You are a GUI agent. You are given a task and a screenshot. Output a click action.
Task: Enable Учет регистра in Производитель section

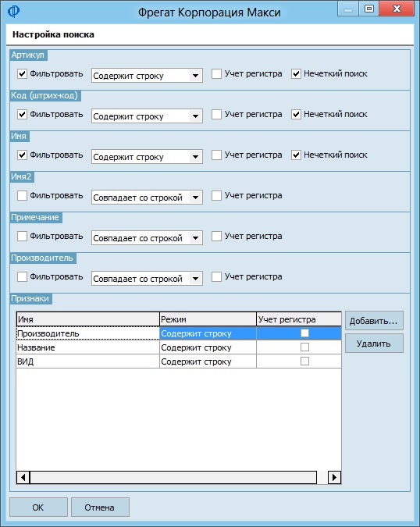(x=217, y=277)
